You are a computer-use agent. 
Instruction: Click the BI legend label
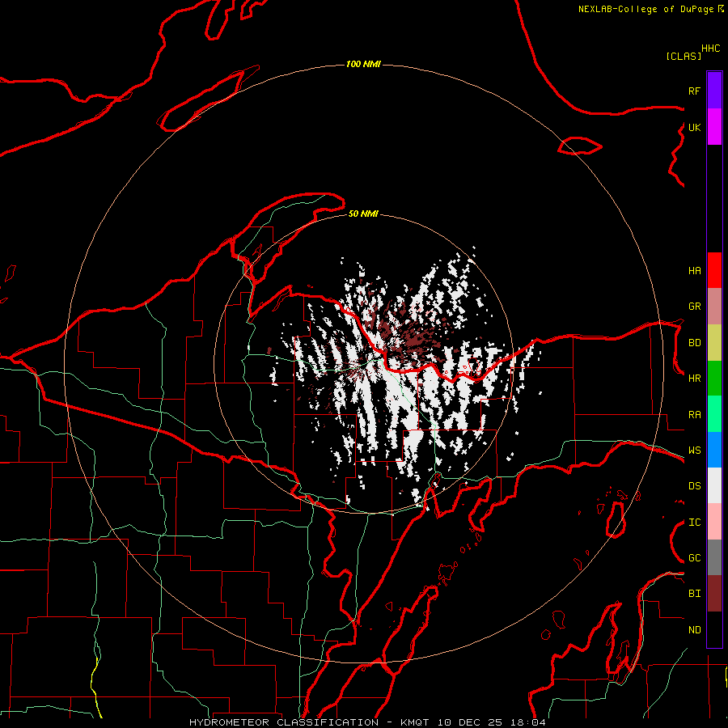click(695, 594)
